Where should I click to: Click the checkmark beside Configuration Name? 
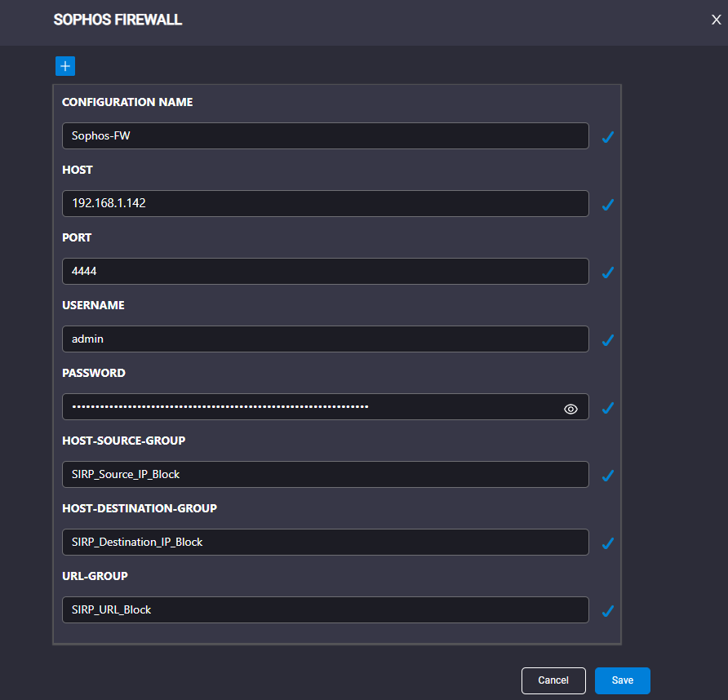pos(608,137)
